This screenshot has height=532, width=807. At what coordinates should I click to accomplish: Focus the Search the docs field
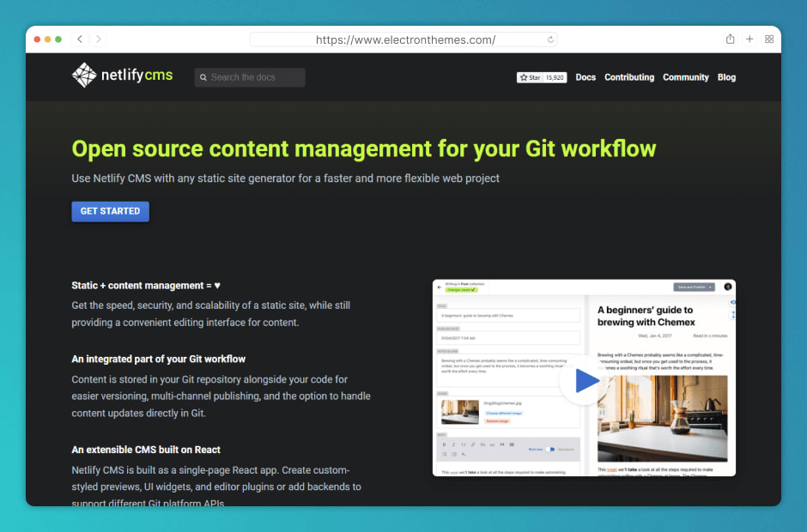250,77
